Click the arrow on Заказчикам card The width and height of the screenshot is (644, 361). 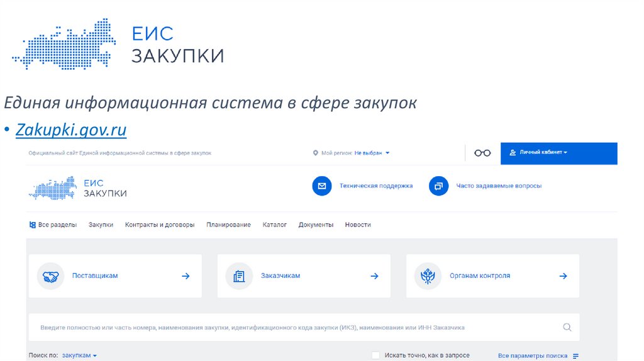[x=374, y=276]
